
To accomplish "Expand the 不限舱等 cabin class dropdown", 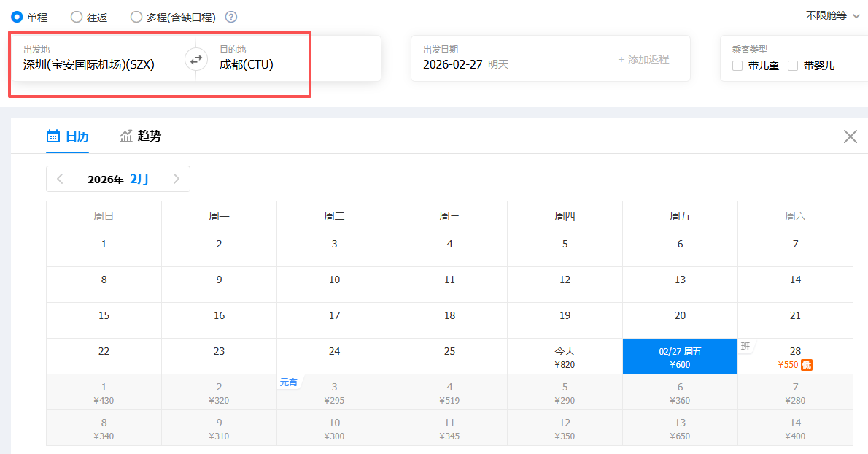I will coord(833,15).
